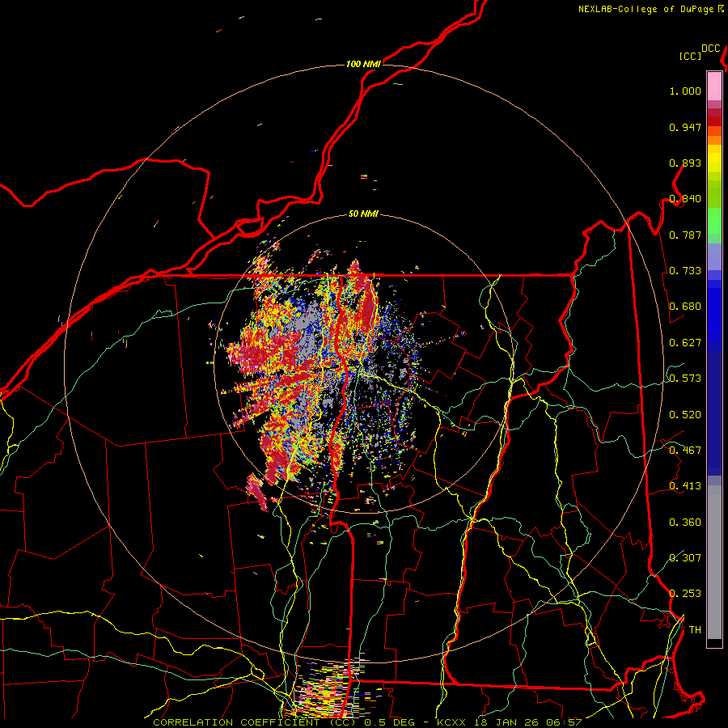Click the 50 NMI range ring label

363,214
